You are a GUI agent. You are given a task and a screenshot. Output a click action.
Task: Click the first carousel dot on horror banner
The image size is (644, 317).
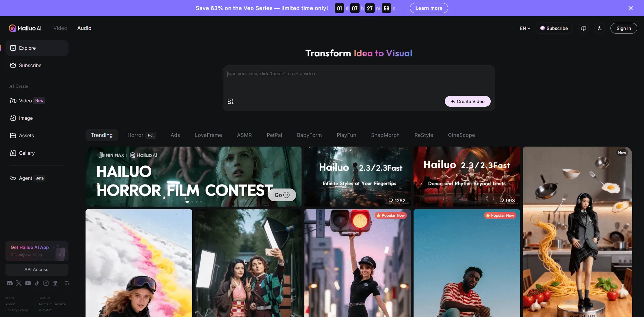(187, 202)
